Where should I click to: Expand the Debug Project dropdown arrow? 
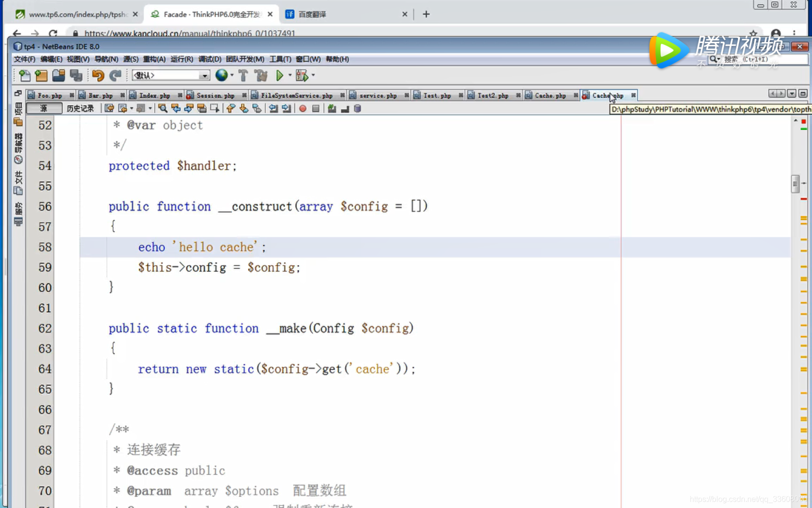point(313,75)
